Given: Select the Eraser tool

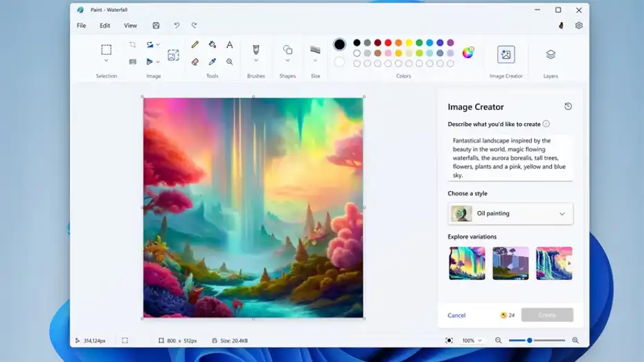Looking at the screenshot, I should 195,62.
